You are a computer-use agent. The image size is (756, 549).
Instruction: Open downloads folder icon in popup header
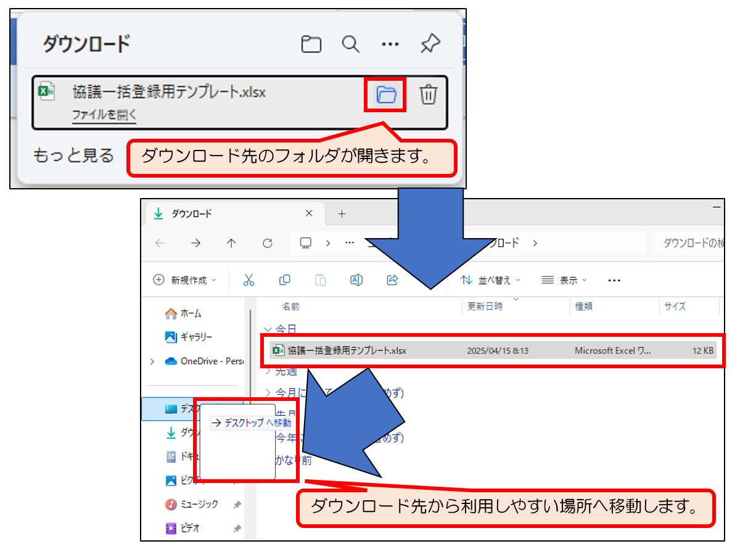pyautogui.click(x=311, y=44)
